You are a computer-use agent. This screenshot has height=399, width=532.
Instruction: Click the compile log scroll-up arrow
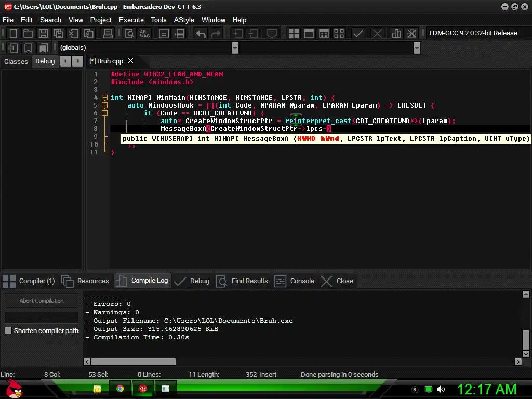point(526,294)
